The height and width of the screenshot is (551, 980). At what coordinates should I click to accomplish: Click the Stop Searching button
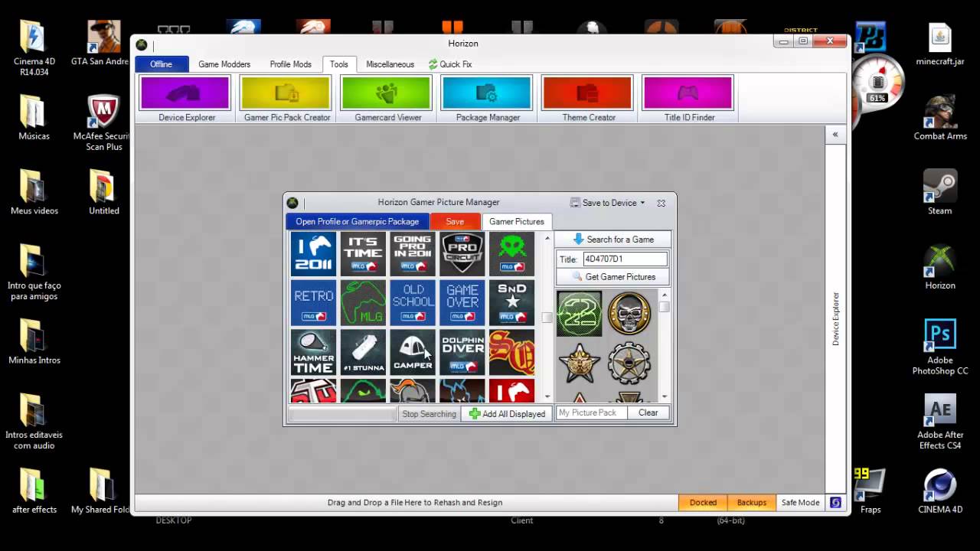429,414
